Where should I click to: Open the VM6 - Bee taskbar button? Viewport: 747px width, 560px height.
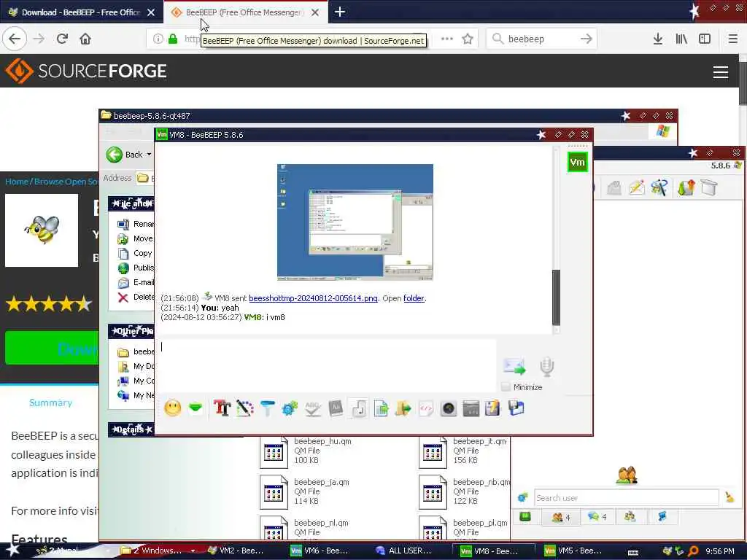click(x=320, y=551)
